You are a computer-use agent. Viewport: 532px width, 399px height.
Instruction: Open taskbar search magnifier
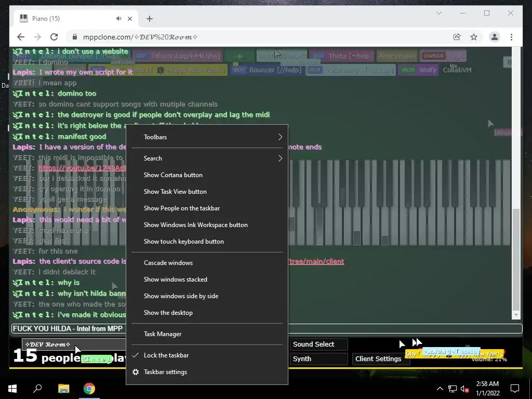click(x=37, y=389)
